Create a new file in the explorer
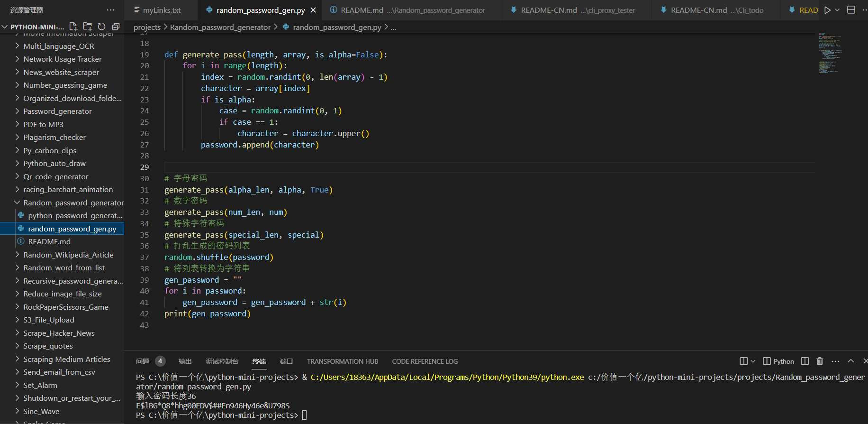The width and height of the screenshot is (868, 424). 73,27
